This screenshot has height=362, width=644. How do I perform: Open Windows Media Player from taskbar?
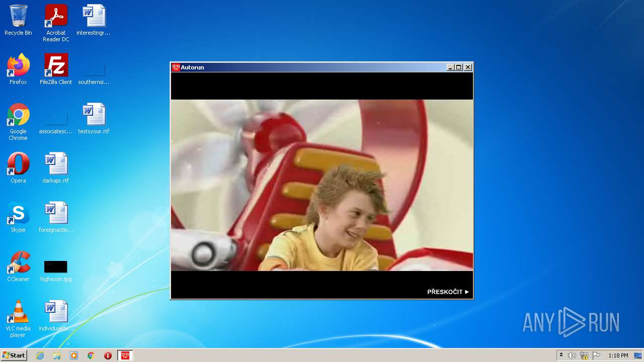[74, 355]
